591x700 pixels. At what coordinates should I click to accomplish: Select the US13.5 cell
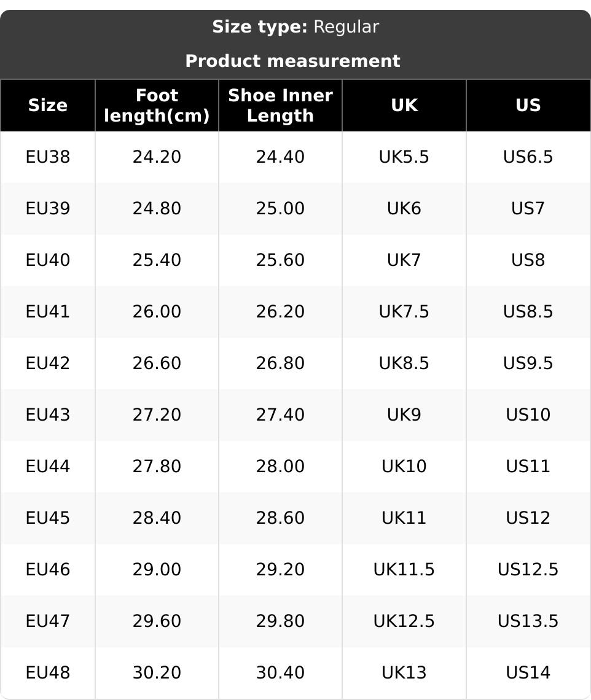point(528,621)
